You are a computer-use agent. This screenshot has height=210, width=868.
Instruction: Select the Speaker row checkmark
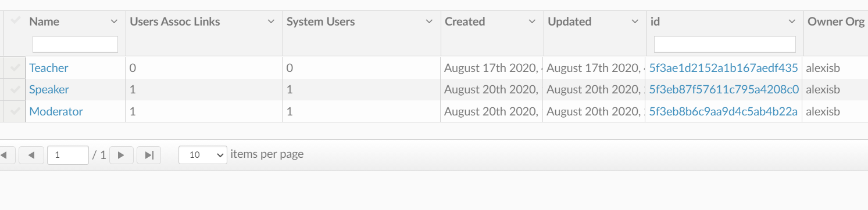coord(16,89)
